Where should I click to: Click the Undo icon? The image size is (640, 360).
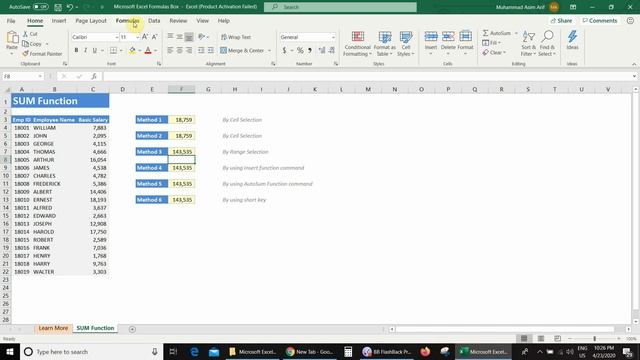[69, 7]
